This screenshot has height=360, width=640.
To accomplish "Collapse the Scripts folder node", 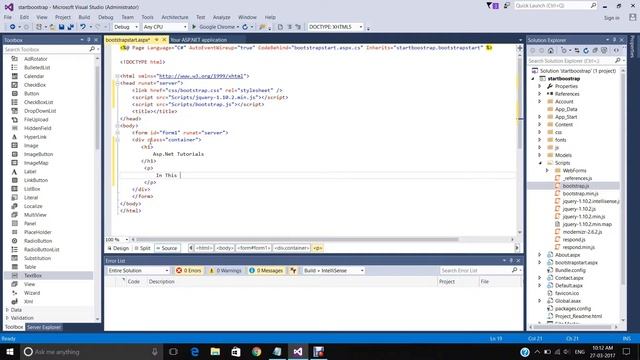I will [x=540, y=163].
